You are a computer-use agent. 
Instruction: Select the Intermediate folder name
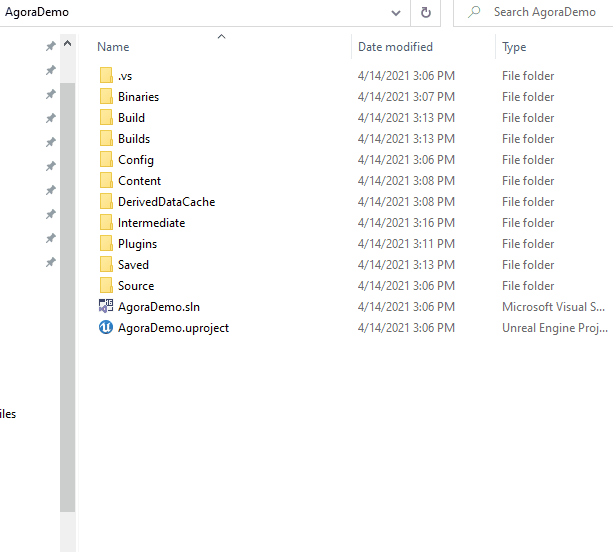(152, 223)
